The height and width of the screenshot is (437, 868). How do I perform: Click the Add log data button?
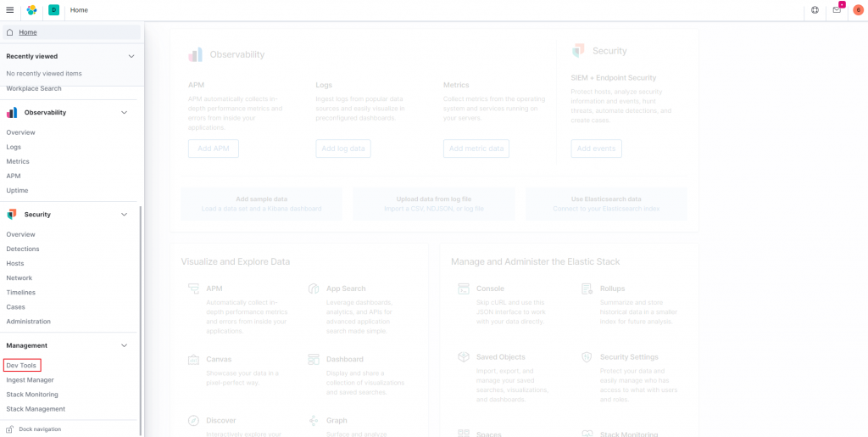[x=343, y=148]
